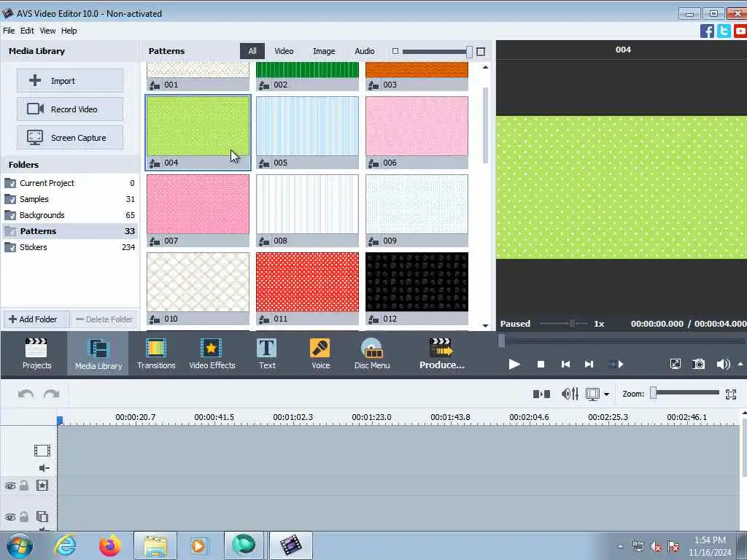Fit the timeline zoom to window
The width and height of the screenshot is (747, 560).
[731, 394]
